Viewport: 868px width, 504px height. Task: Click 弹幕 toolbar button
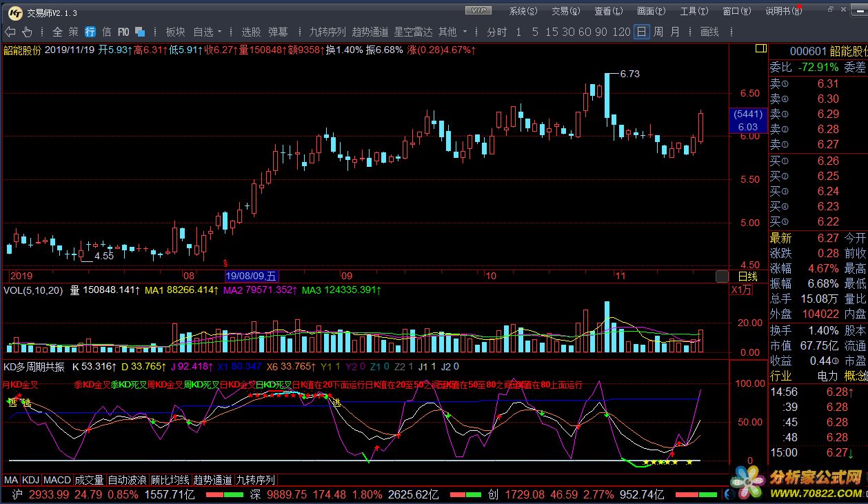[x=278, y=32]
